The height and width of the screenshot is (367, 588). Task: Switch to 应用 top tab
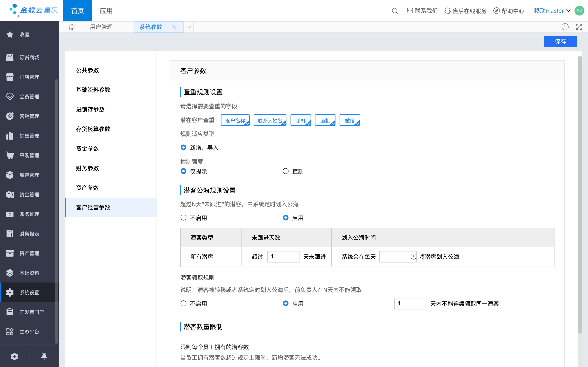pyautogui.click(x=106, y=11)
